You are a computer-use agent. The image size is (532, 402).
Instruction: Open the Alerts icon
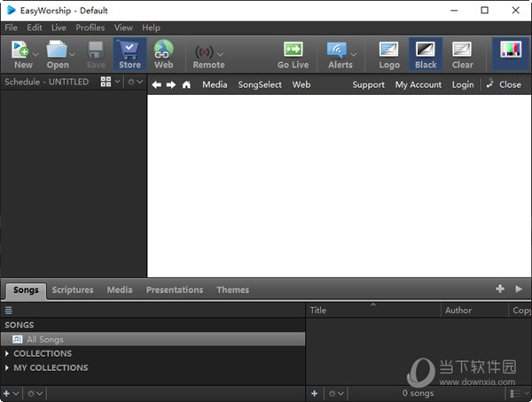tap(337, 50)
